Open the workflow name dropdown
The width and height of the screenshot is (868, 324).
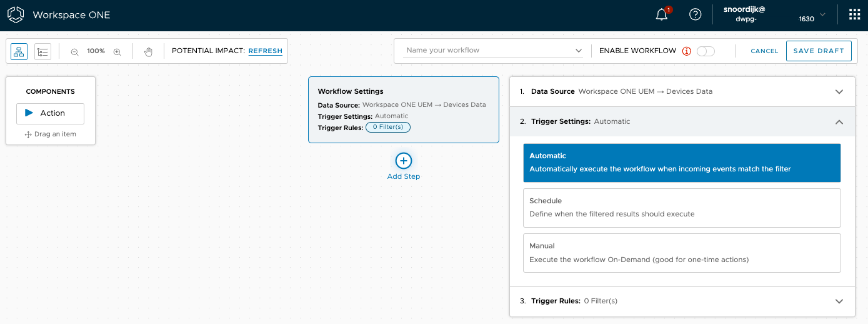(578, 51)
